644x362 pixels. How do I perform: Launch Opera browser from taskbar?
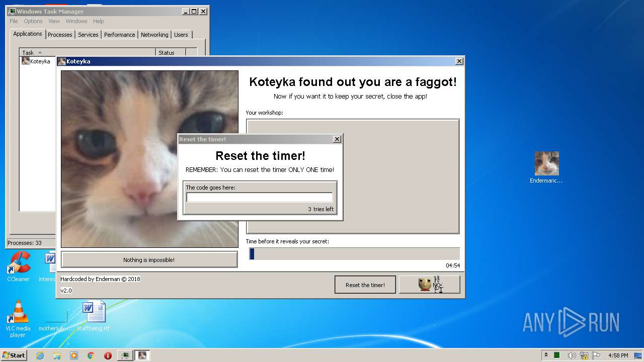(108, 355)
